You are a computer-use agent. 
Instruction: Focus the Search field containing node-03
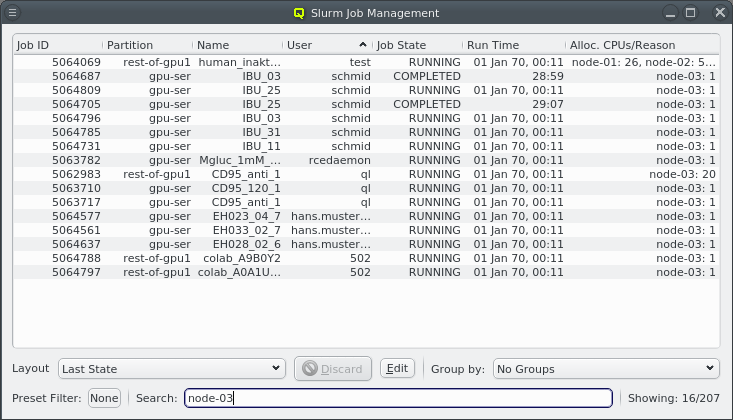pyautogui.click(x=398, y=398)
